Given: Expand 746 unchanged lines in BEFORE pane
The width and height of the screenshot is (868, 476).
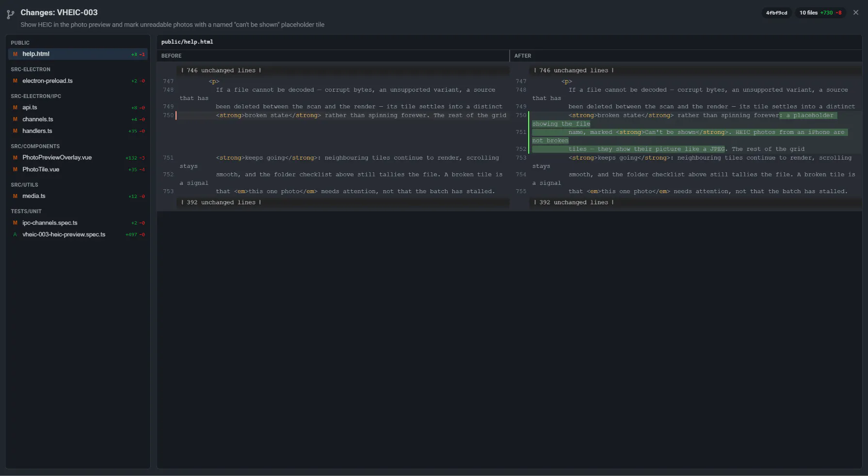Looking at the screenshot, I should (x=221, y=70).
